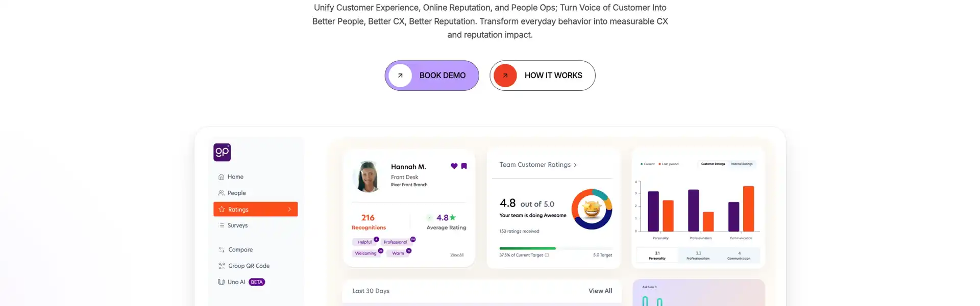Click Hannah M.'s profile photo
Viewport: 980px width, 306px height.
[367, 177]
